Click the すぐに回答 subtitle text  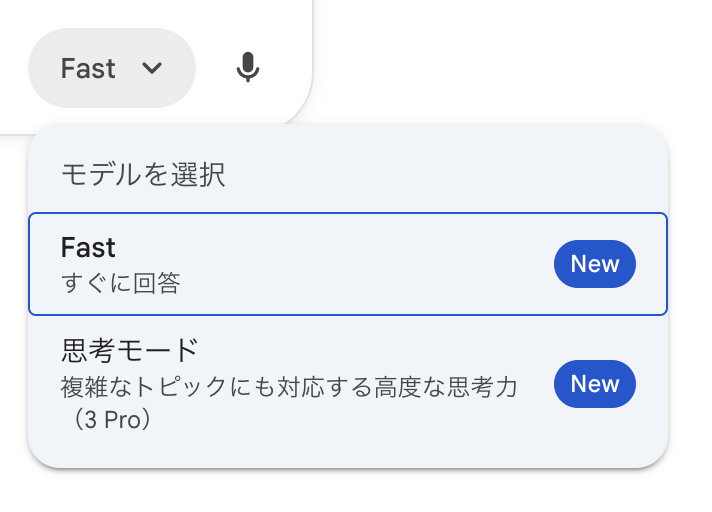[x=120, y=284]
